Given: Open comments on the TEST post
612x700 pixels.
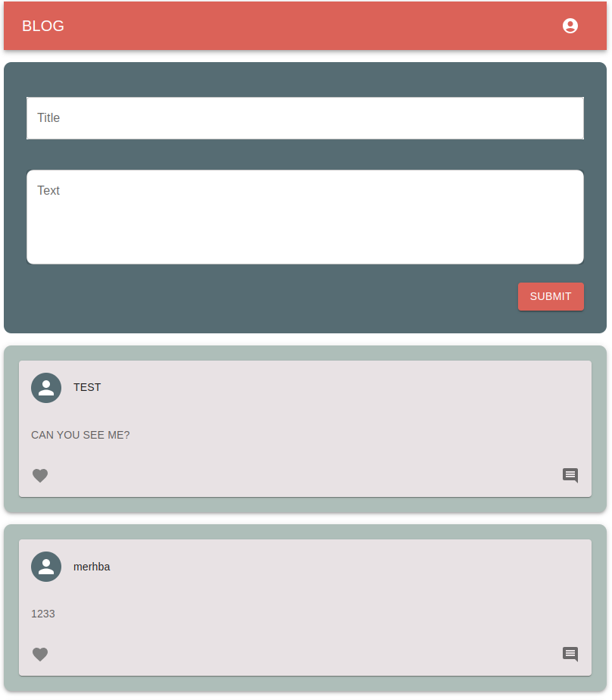Looking at the screenshot, I should 570,476.
